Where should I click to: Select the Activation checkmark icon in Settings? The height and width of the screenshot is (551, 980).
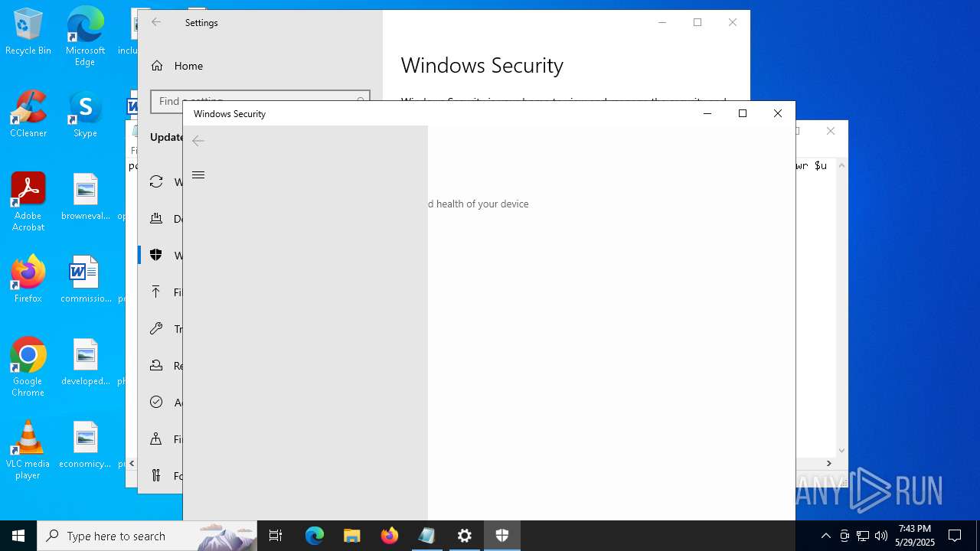click(x=156, y=402)
